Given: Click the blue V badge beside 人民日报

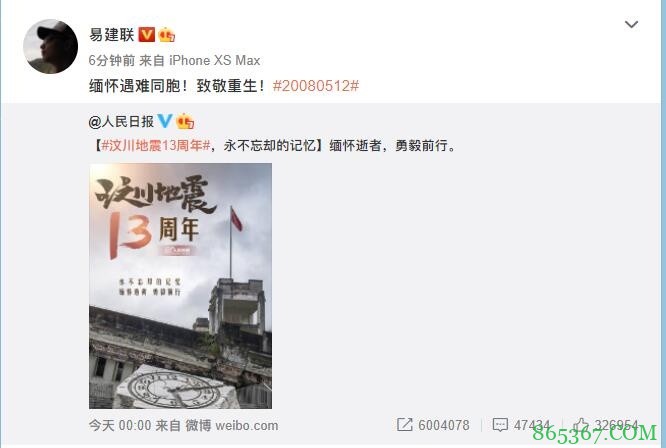Looking at the screenshot, I should pos(165,121).
